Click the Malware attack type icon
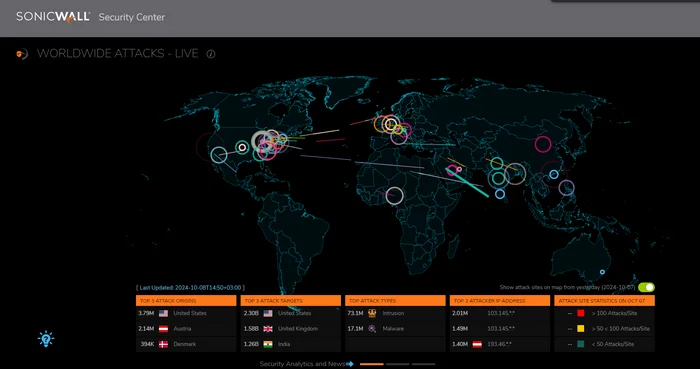 (372, 329)
